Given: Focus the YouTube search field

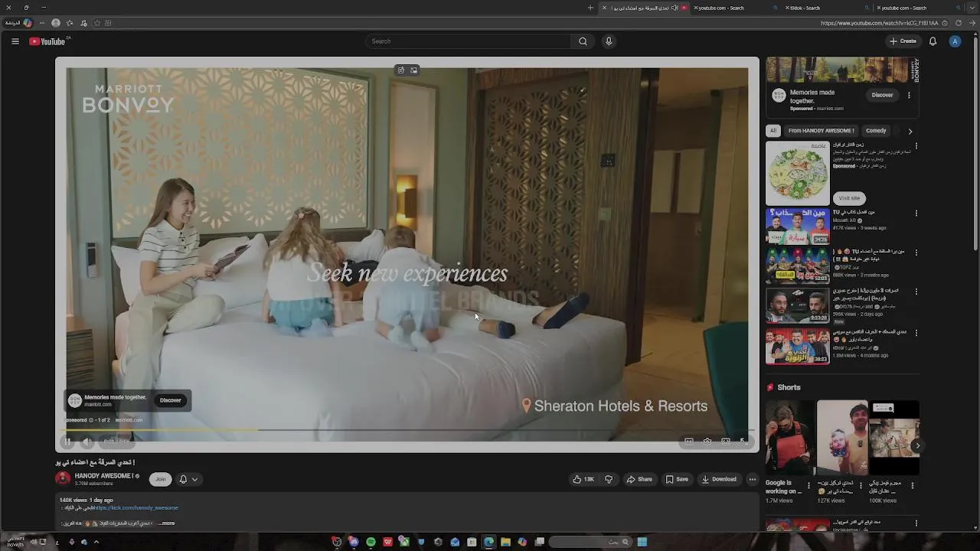Looking at the screenshot, I should 469,41.
